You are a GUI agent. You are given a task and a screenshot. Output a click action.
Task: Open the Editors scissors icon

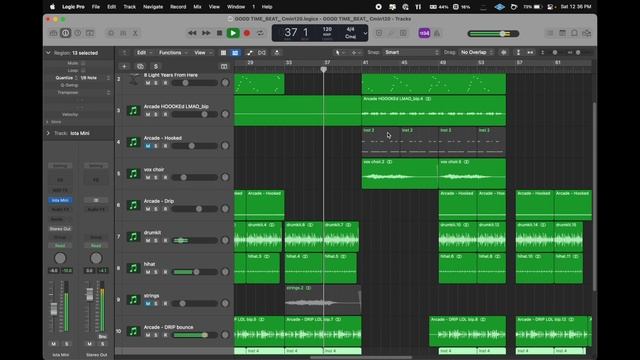coord(135,33)
